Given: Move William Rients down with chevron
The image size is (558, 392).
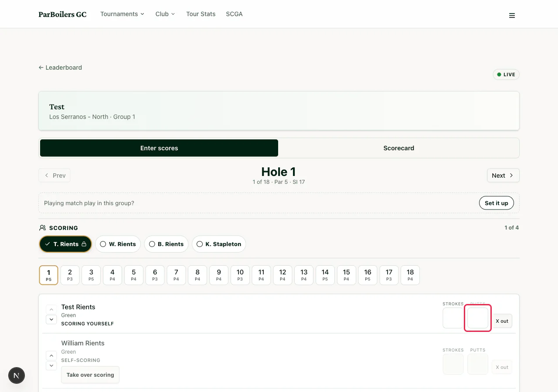Looking at the screenshot, I should pos(51,365).
